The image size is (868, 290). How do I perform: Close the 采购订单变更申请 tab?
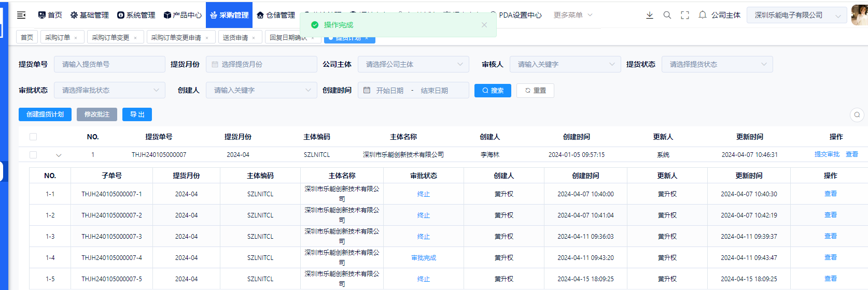(x=207, y=38)
